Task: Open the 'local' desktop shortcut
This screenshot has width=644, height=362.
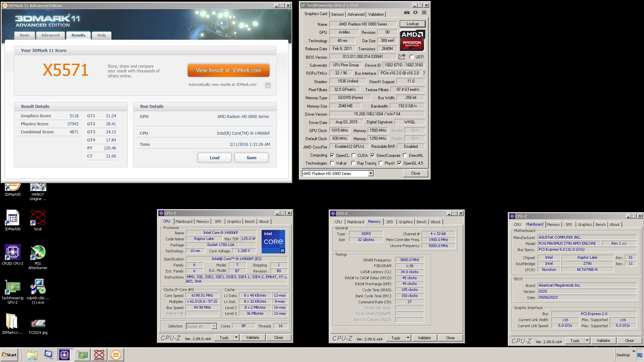Action: (38, 220)
